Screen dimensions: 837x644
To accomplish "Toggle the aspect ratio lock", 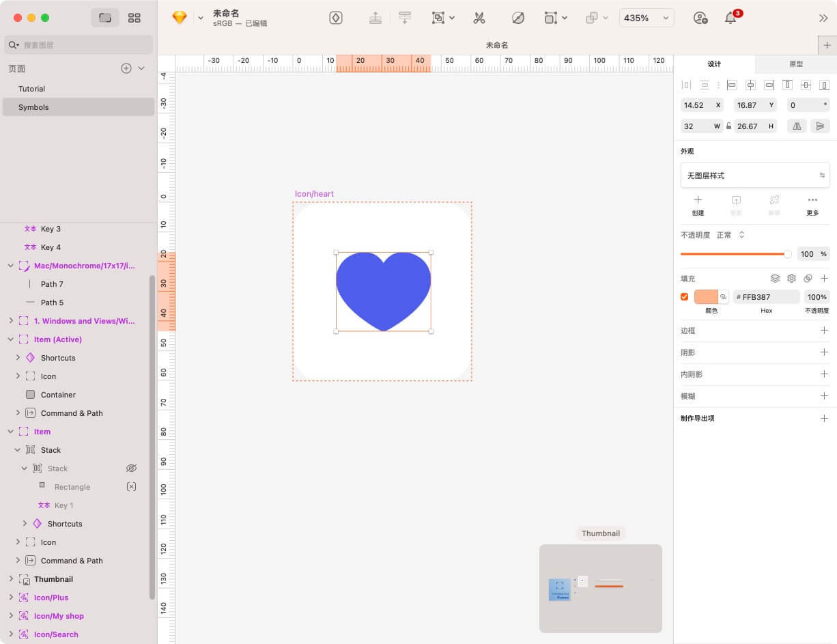I will click(x=728, y=126).
